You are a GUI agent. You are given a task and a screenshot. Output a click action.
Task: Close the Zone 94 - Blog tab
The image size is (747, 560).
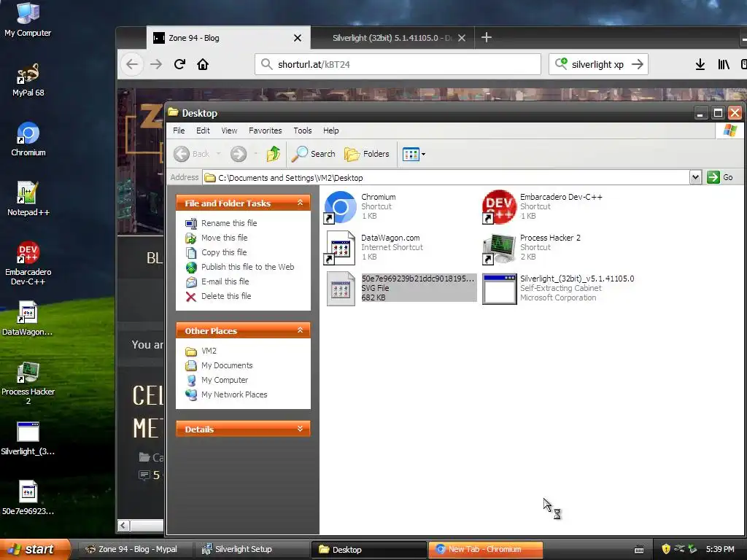(298, 38)
